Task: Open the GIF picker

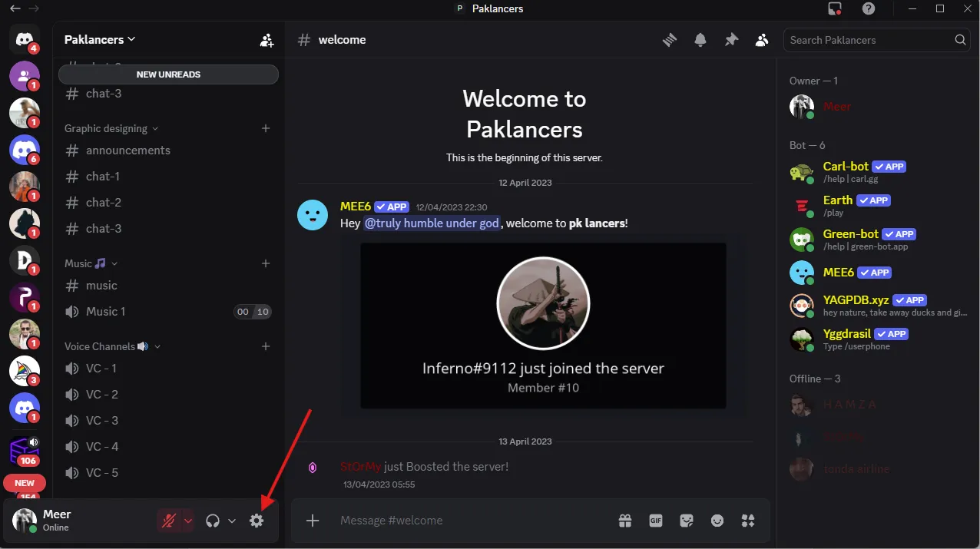Action: click(x=656, y=521)
